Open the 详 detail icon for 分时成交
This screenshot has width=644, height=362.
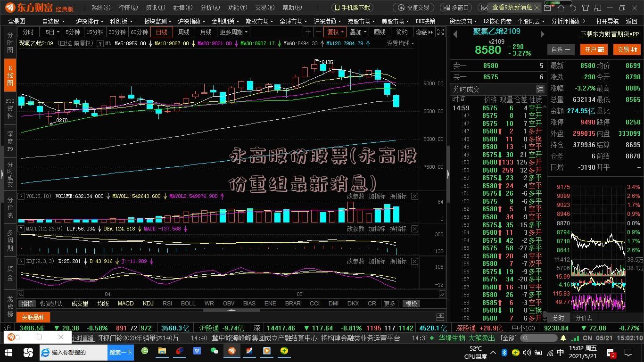540,89
